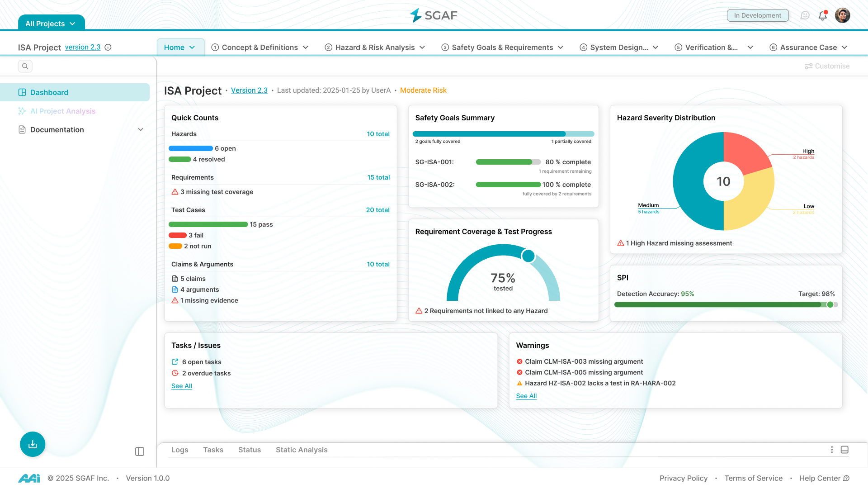Image resolution: width=868 pixels, height=489 pixels.
Task: Expand the Hazard & Risk Analysis menu
Action: [x=375, y=47]
